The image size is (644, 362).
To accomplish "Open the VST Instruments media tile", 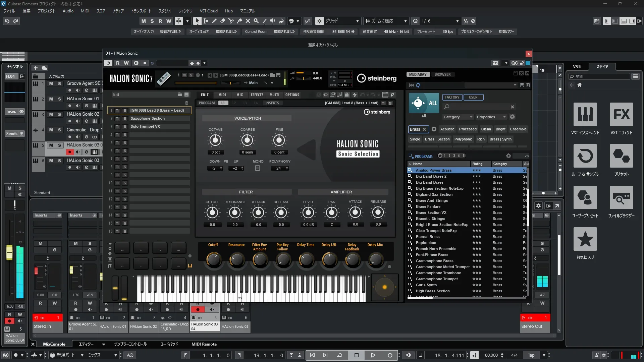I will click(x=585, y=115).
